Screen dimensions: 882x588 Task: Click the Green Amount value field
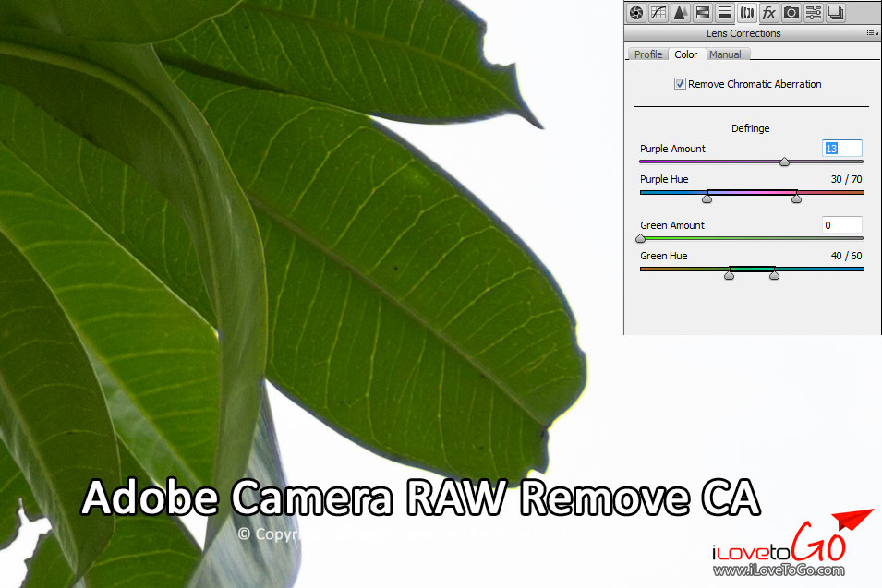click(x=841, y=225)
